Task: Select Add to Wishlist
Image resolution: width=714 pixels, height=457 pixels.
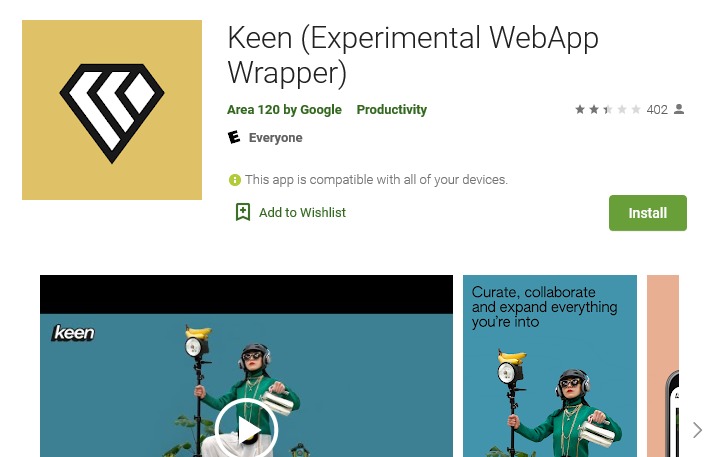Action: click(302, 213)
